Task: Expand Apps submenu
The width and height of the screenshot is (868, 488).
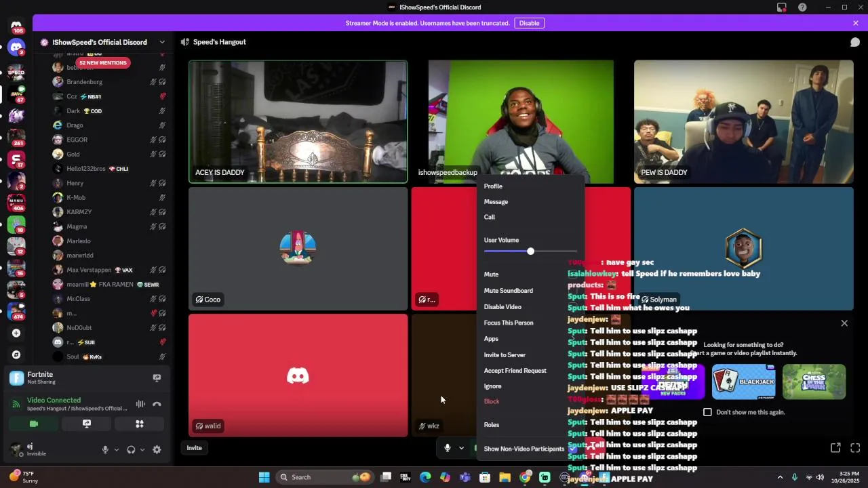Action: 530,339
